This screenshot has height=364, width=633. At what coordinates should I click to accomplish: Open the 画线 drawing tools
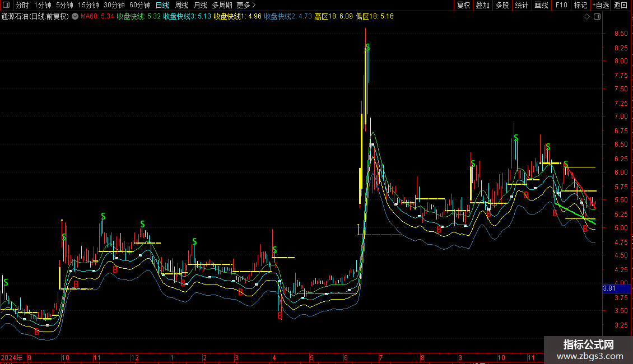click(541, 5)
